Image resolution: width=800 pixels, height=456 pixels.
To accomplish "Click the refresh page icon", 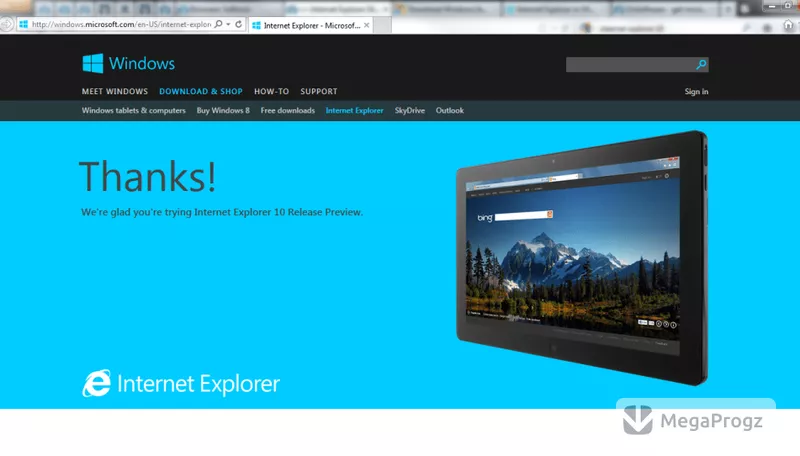I will pos(238,24).
